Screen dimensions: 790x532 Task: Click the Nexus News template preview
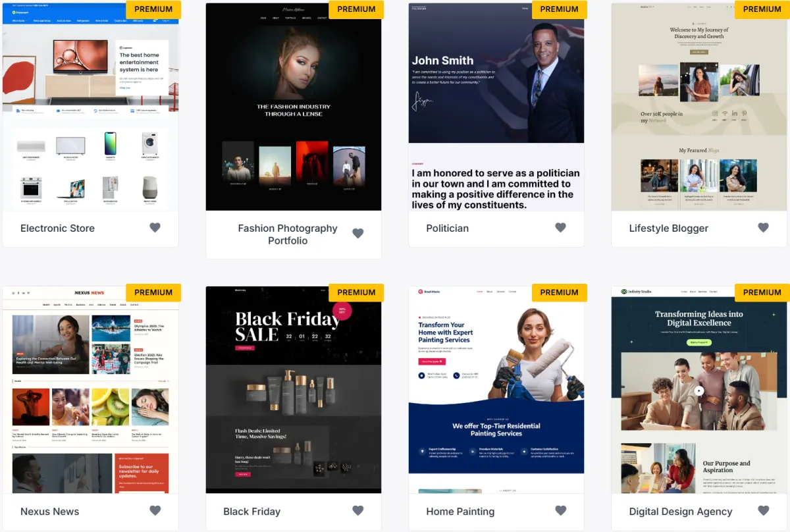tap(90, 390)
